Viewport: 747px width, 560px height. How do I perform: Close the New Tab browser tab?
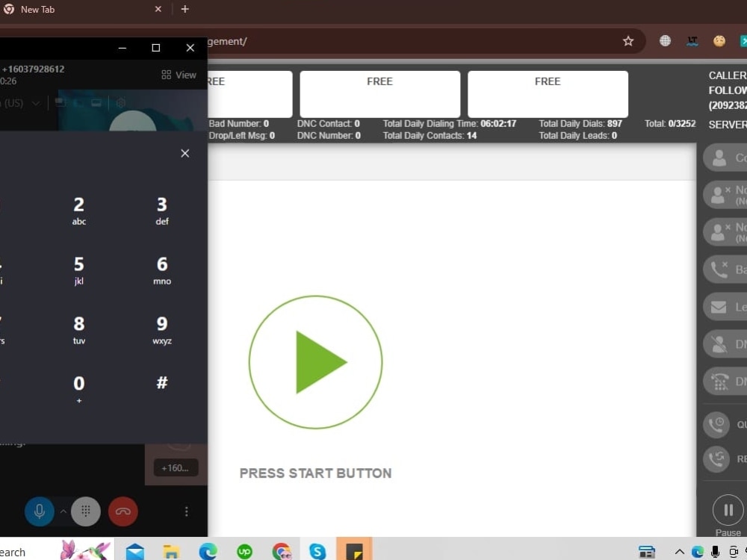(x=158, y=9)
